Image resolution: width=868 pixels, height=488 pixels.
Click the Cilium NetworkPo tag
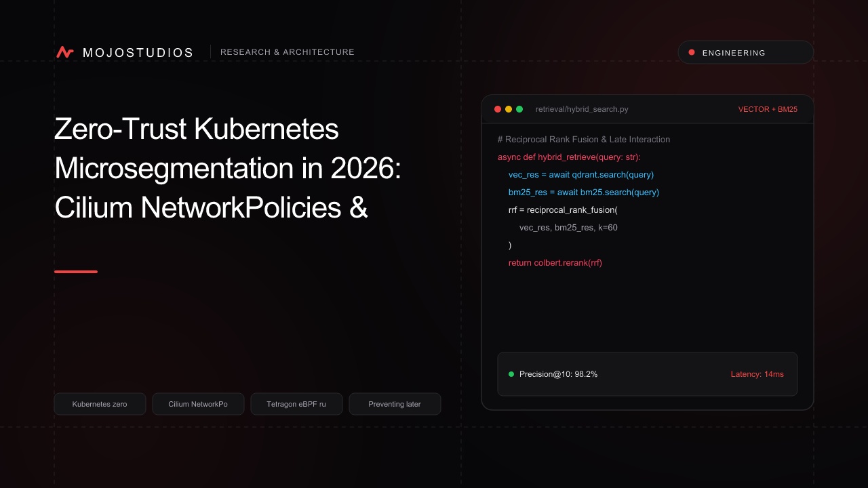click(x=198, y=404)
